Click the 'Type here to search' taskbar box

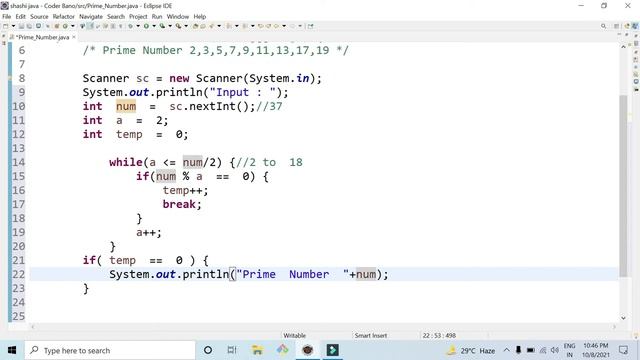click(110, 350)
